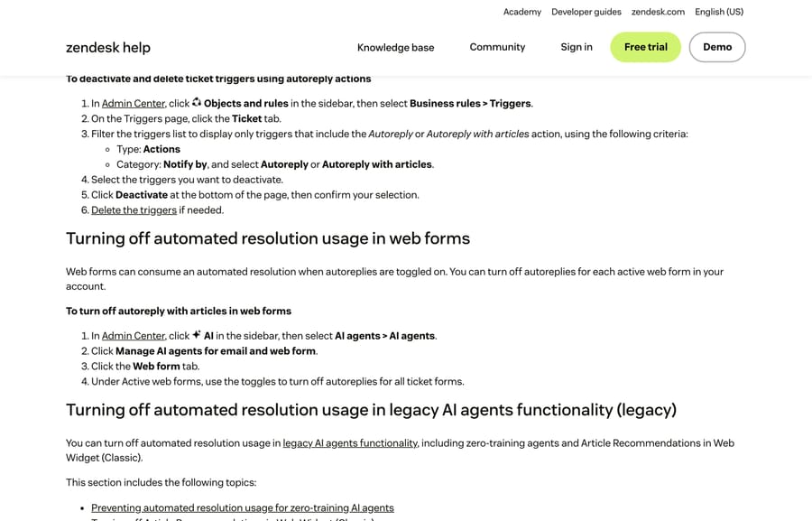Request a Demo

pyautogui.click(x=717, y=47)
